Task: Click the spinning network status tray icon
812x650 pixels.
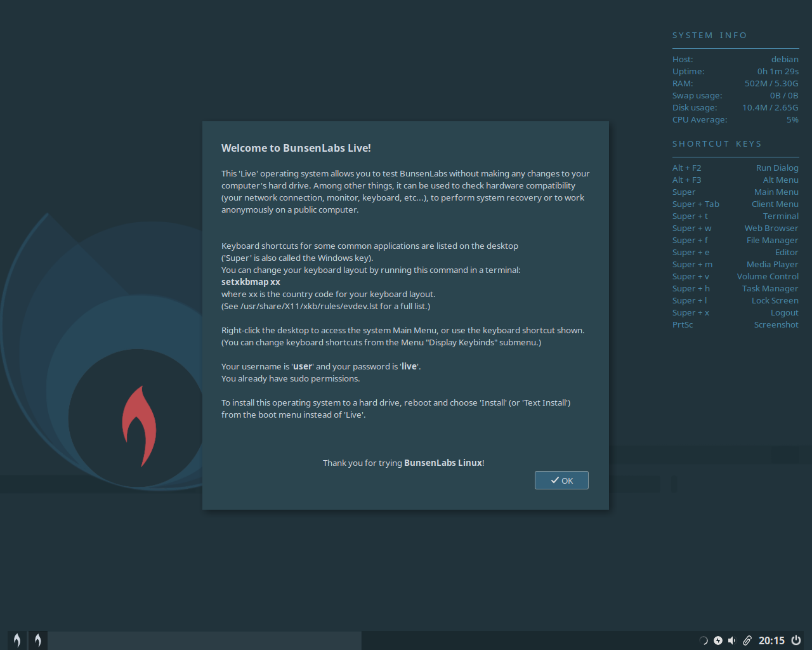Action: click(x=703, y=640)
